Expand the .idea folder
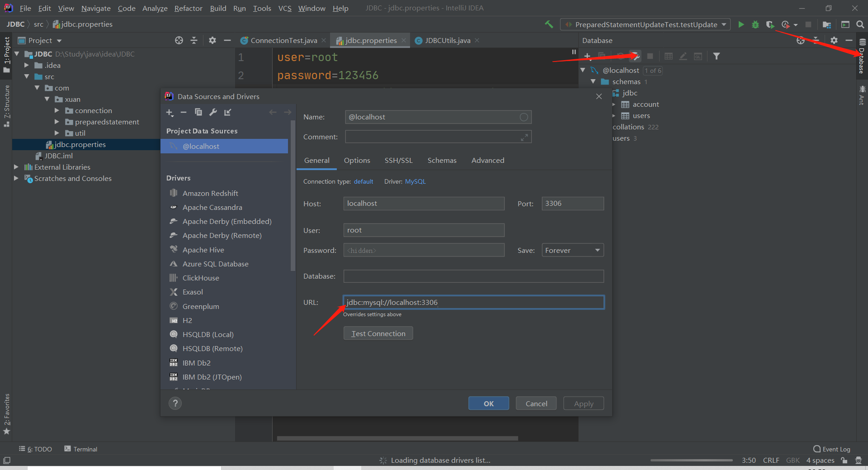 [26, 65]
